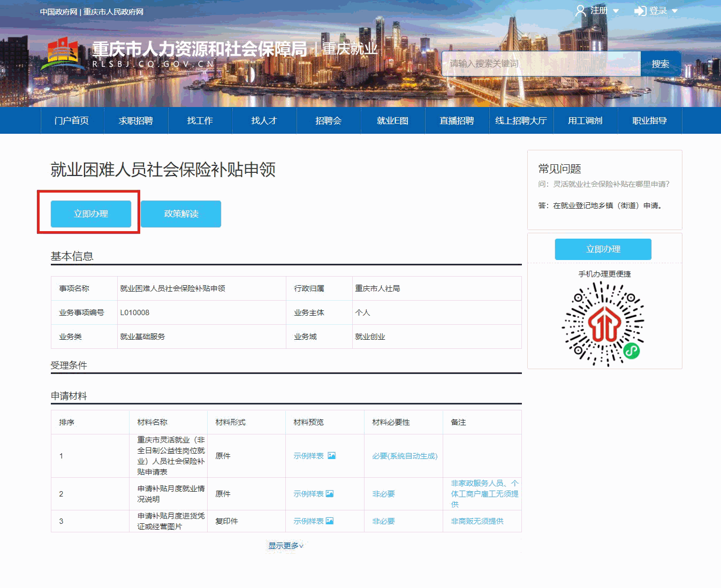The image size is (721, 588).
Task: Click image icon in row 3 preview
Action: (x=330, y=521)
